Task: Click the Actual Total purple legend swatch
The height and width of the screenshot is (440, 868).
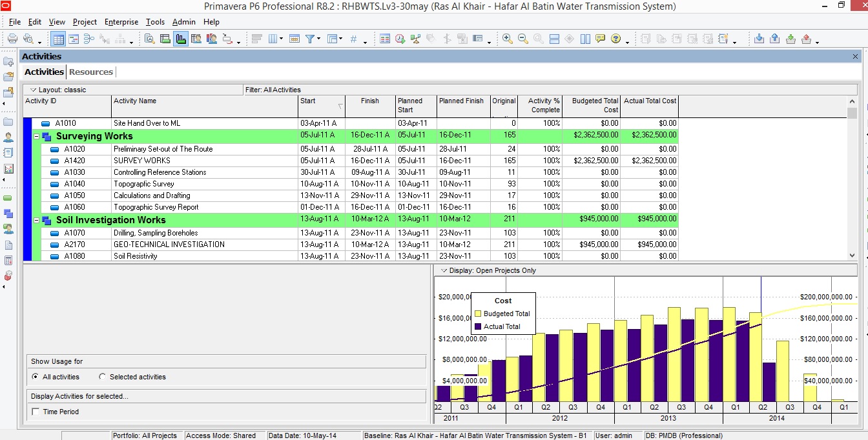Action: tap(478, 326)
